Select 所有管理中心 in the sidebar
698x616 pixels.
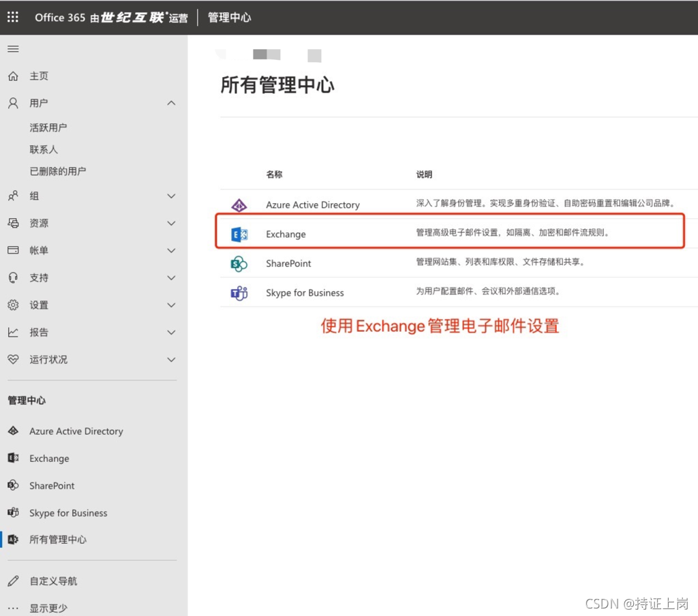pos(58,540)
